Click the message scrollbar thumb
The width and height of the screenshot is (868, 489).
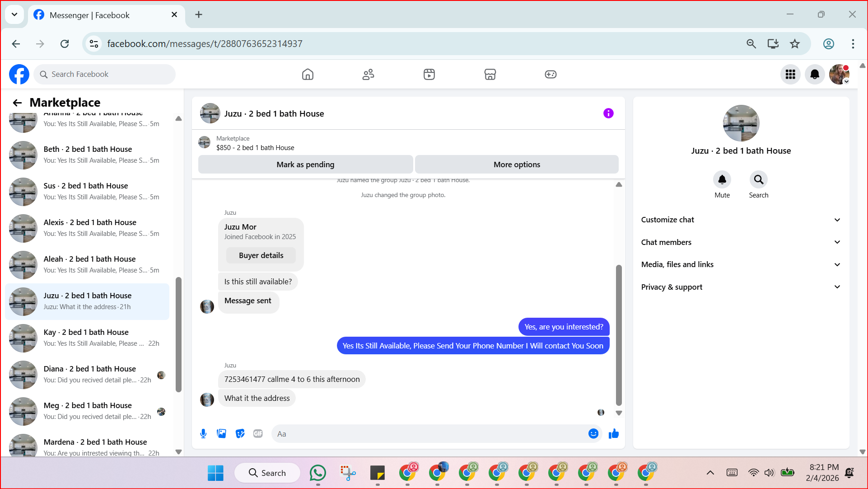click(619, 334)
